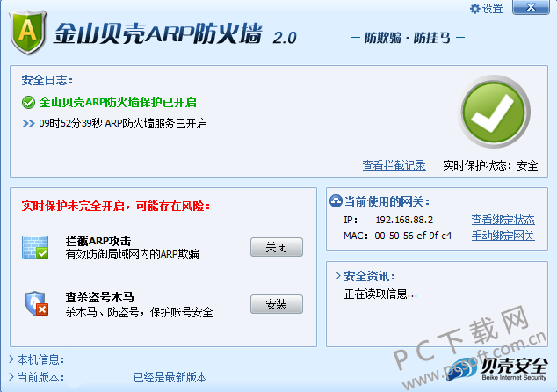This screenshot has width=557, height=392.
Task: Click the green check icon beside protection enabled
Action: pyautogui.click(x=28, y=102)
